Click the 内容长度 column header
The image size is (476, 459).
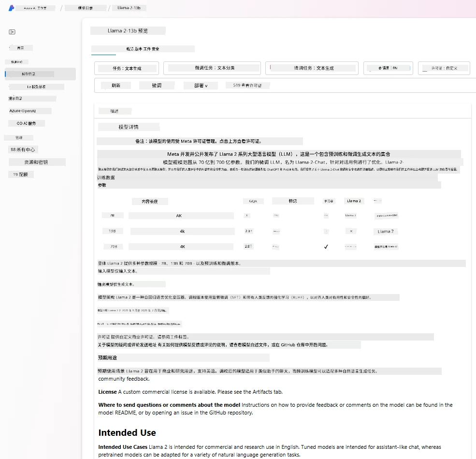click(150, 201)
